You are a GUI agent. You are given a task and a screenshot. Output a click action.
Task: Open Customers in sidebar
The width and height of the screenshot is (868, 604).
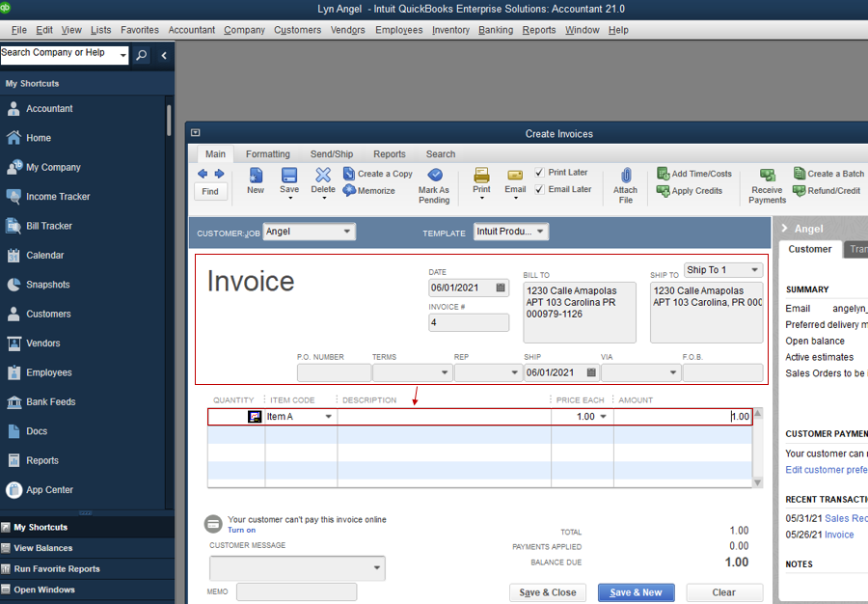pyautogui.click(x=39, y=314)
